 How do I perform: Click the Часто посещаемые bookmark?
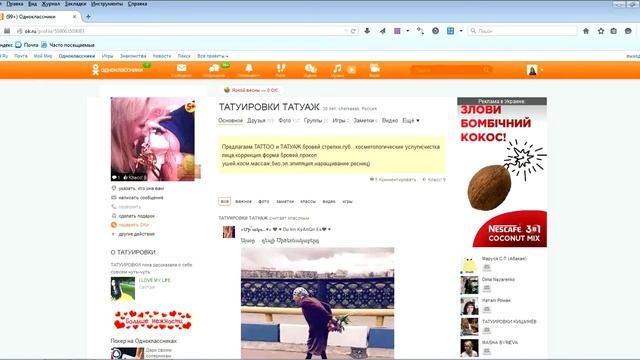tap(68, 45)
